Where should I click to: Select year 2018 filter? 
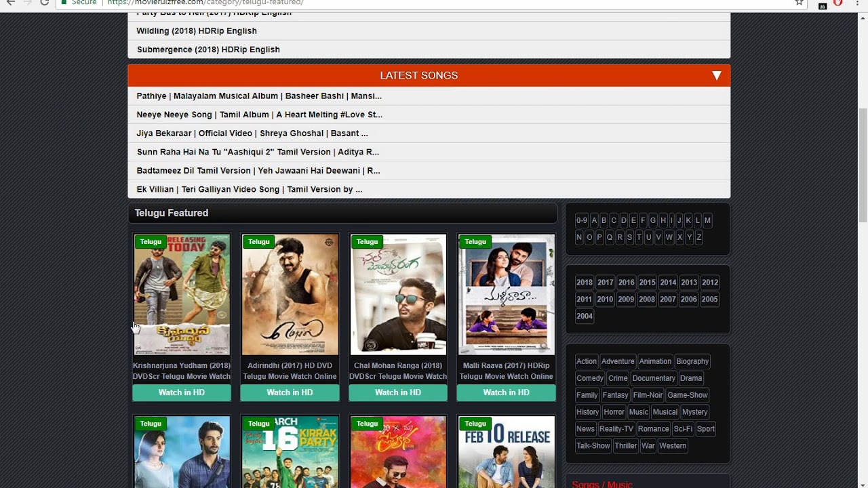click(x=585, y=283)
